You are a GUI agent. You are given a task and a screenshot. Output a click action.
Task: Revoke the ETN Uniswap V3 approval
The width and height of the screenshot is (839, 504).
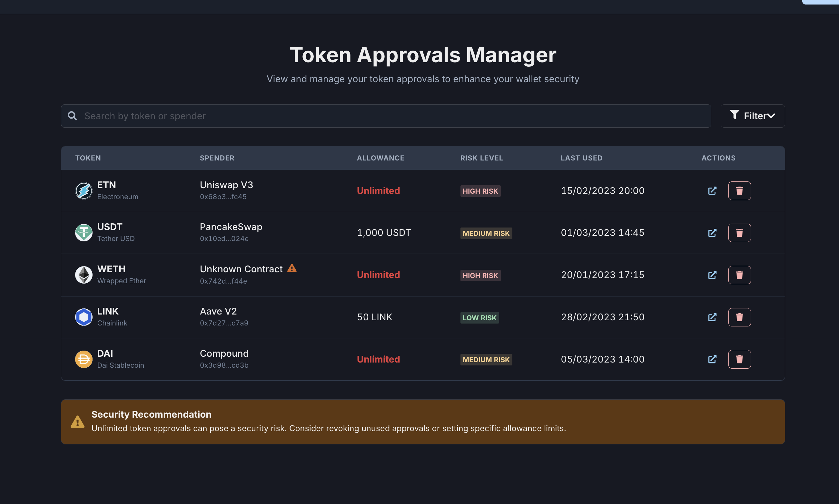(x=739, y=190)
